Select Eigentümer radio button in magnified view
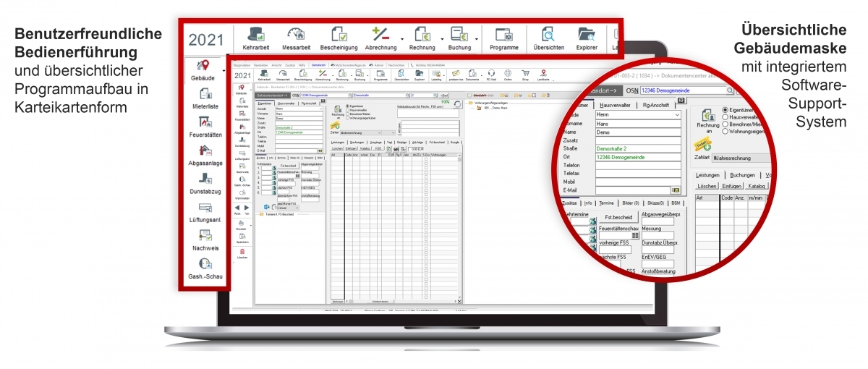This screenshot has width=868, height=369. [x=724, y=109]
